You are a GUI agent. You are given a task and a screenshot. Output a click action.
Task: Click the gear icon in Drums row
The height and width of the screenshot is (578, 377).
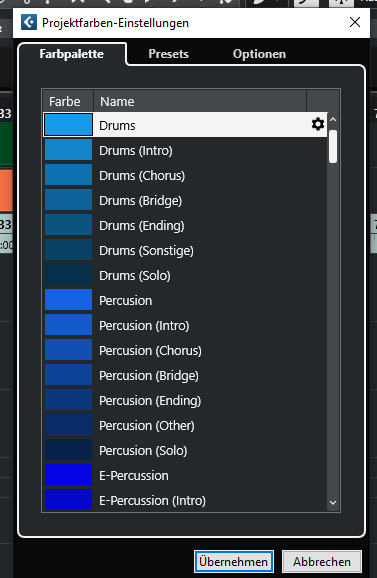point(318,124)
